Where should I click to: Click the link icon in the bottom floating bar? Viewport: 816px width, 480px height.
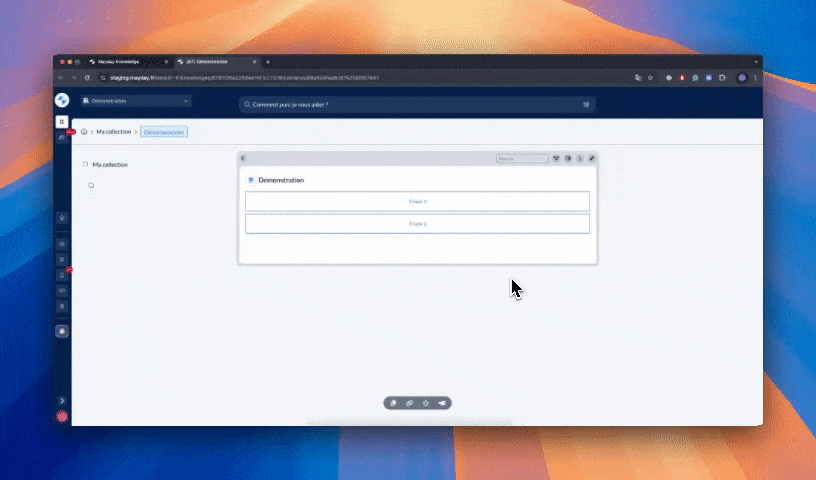coord(409,403)
